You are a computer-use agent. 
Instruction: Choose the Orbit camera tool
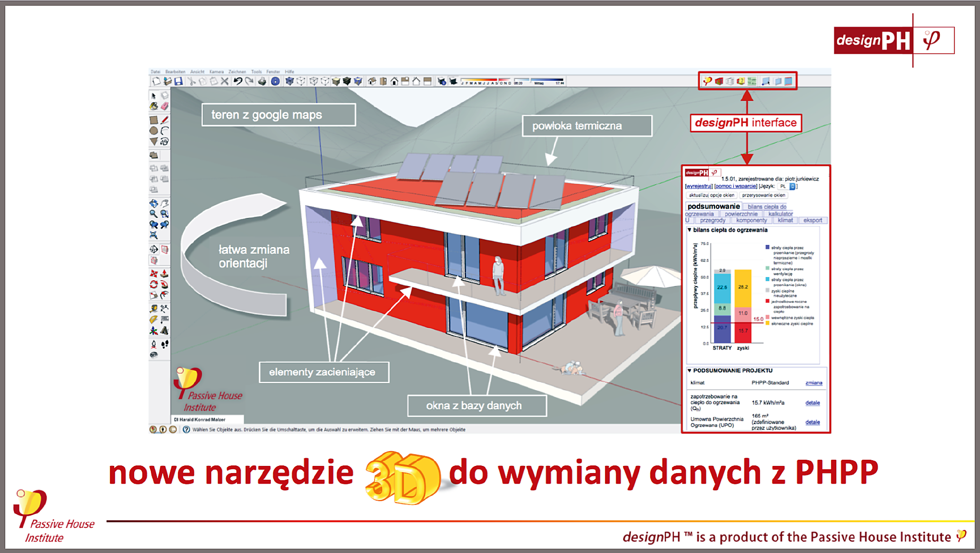pyautogui.click(x=154, y=204)
